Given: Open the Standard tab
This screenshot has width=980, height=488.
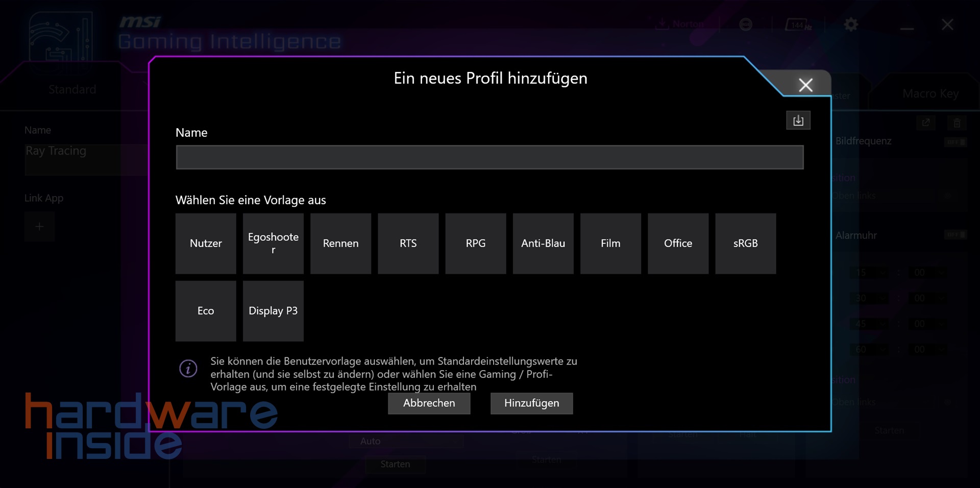Looking at the screenshot, I should tap(72, 90).
